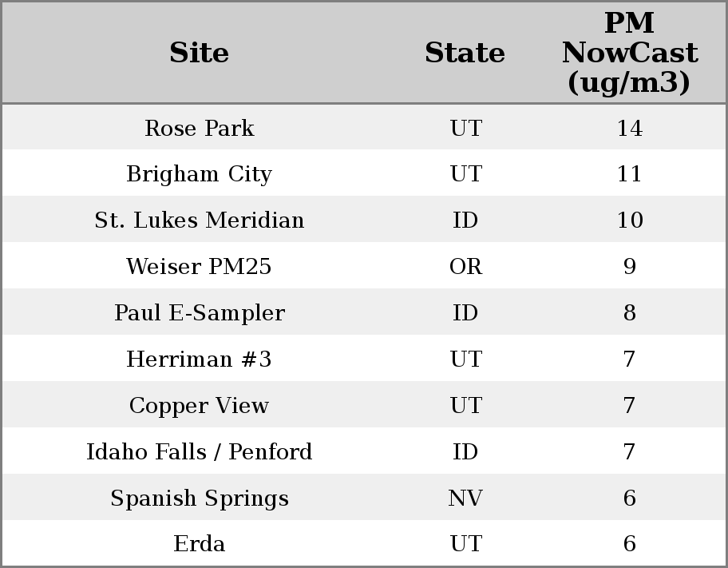Screen dimensions: 728x568
Task: Click the State column header
Action: [465, 54]
